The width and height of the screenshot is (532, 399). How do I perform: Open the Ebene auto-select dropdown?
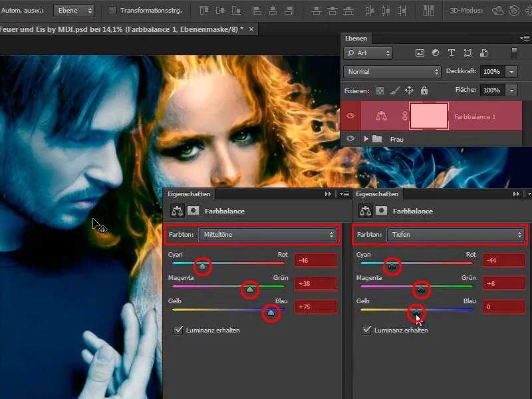(x=74, y=11)
